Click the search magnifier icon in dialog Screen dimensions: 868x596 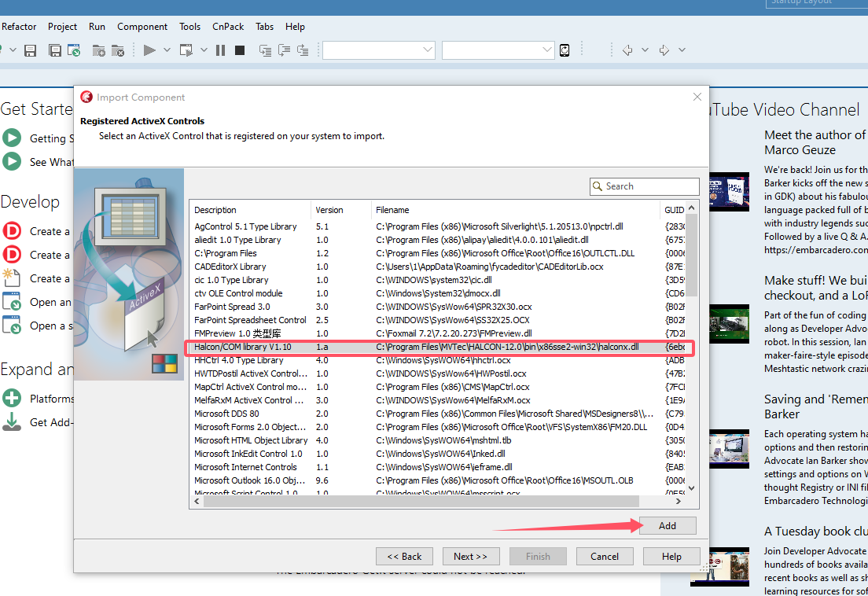pyautogui.click(x=598, y=186)
